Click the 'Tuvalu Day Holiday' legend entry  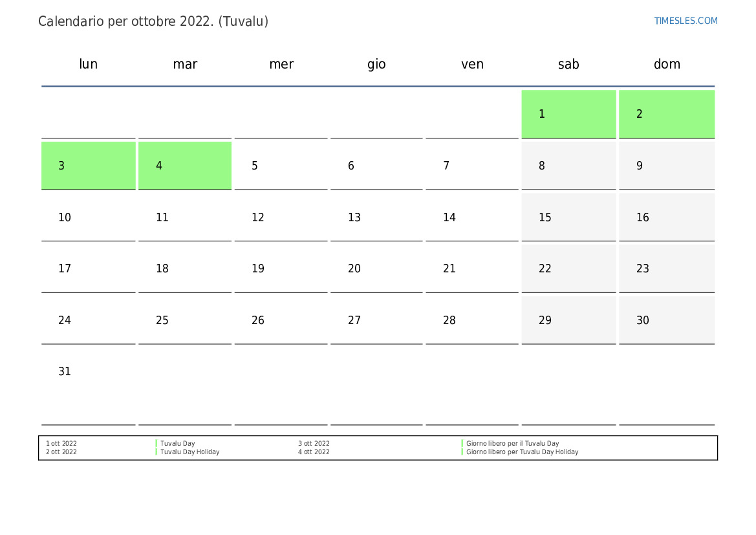[x=189, y=452]
